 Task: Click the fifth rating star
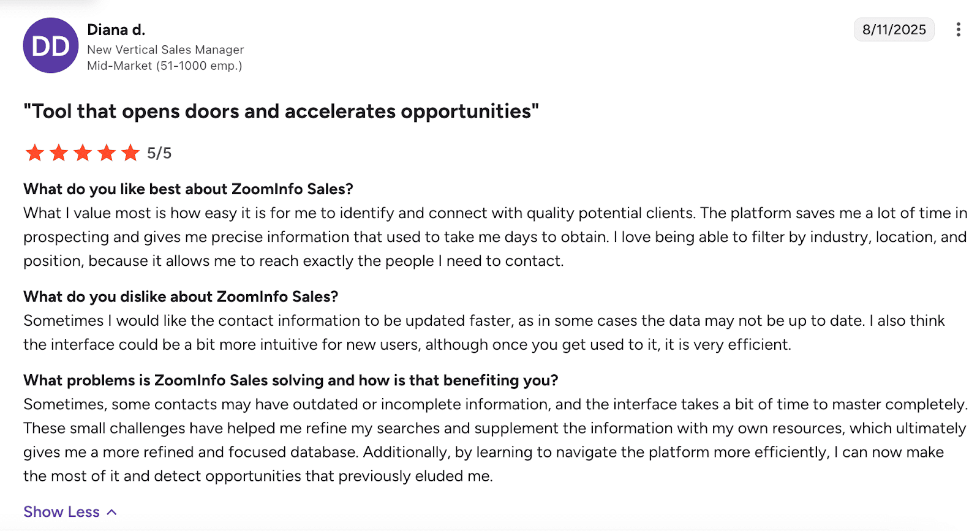point(130,153)
